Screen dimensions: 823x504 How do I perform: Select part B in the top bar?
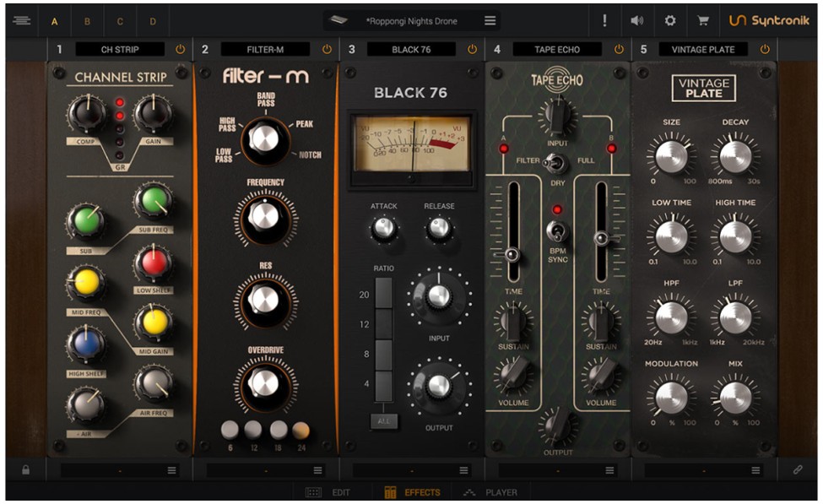pos(87,20)
